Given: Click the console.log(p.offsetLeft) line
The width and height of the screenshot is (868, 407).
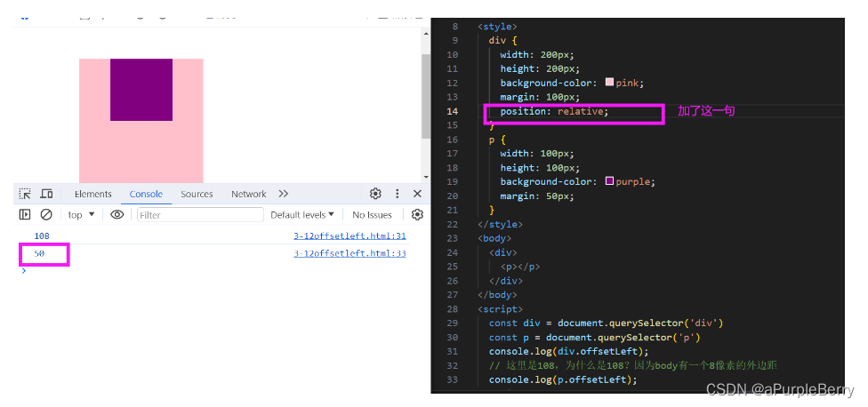Looking at the screenshot, I should [x=563, y=379].
